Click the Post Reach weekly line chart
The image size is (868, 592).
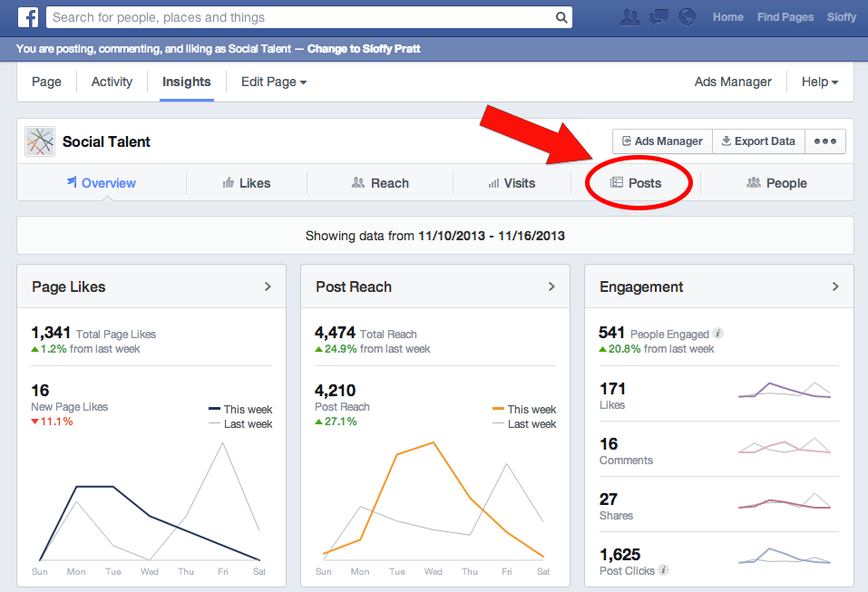434,500
